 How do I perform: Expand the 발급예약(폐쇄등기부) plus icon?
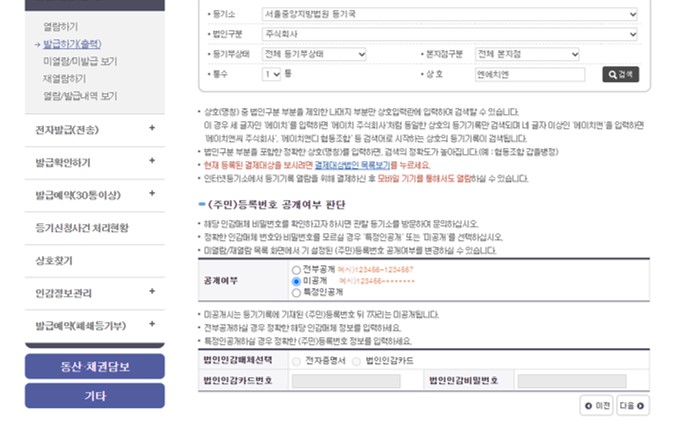(x=152, y=324)
